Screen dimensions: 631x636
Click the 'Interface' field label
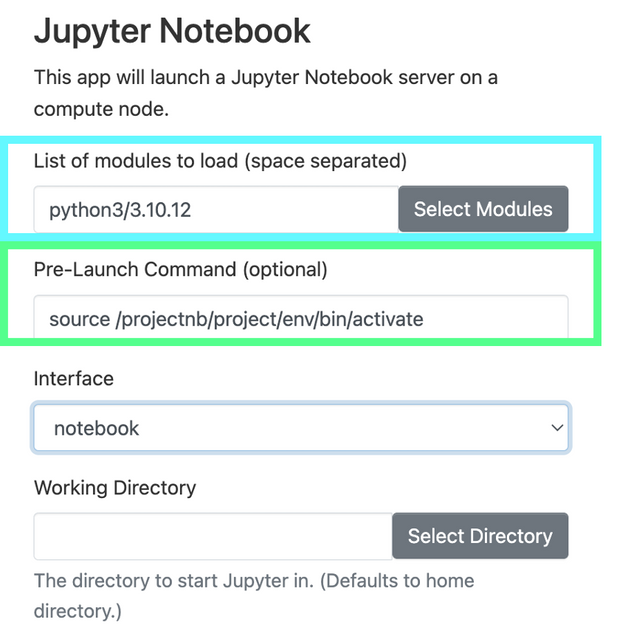(x=74, y=378)
